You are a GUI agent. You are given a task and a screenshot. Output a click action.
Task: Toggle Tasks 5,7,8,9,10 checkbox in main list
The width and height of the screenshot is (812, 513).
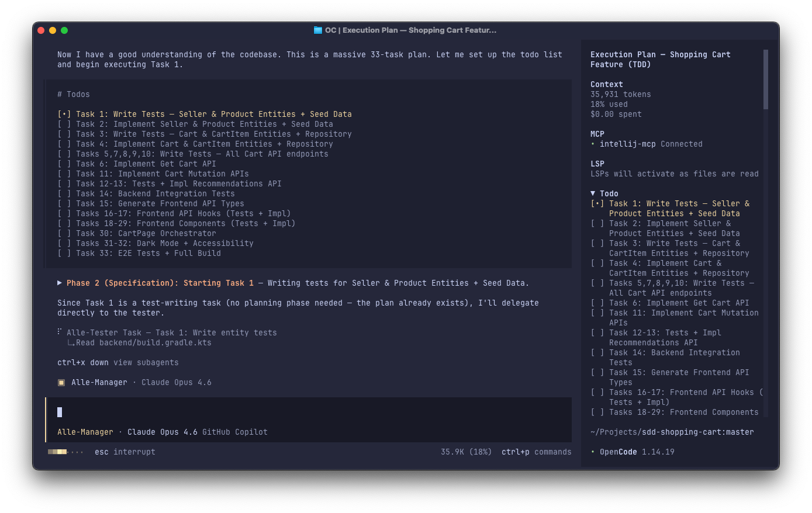pos(64,154)
